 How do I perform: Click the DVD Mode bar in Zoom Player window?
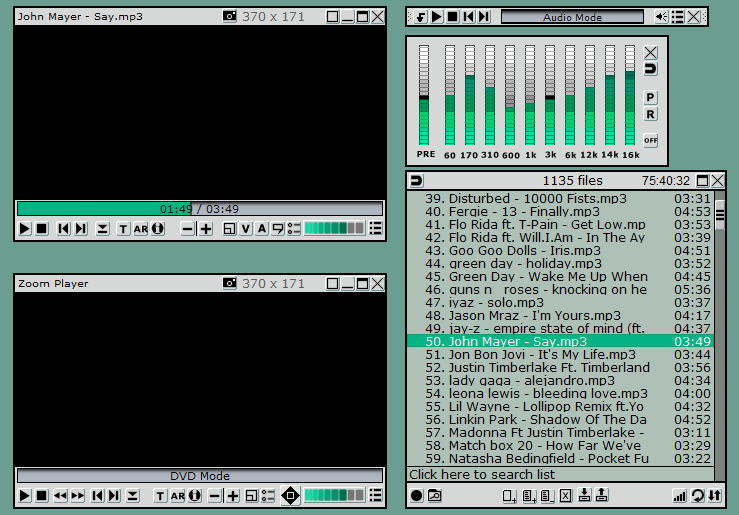(200, 475)
